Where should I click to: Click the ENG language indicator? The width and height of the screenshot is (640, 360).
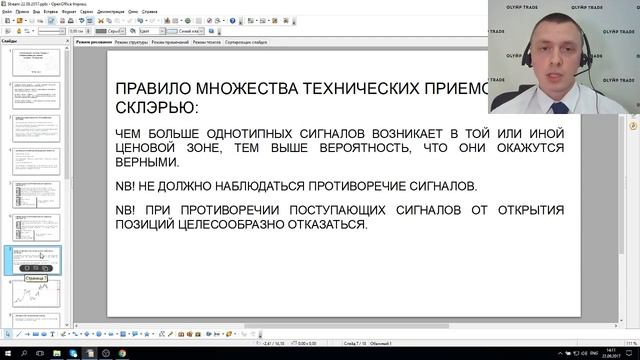tap(594, 353)
